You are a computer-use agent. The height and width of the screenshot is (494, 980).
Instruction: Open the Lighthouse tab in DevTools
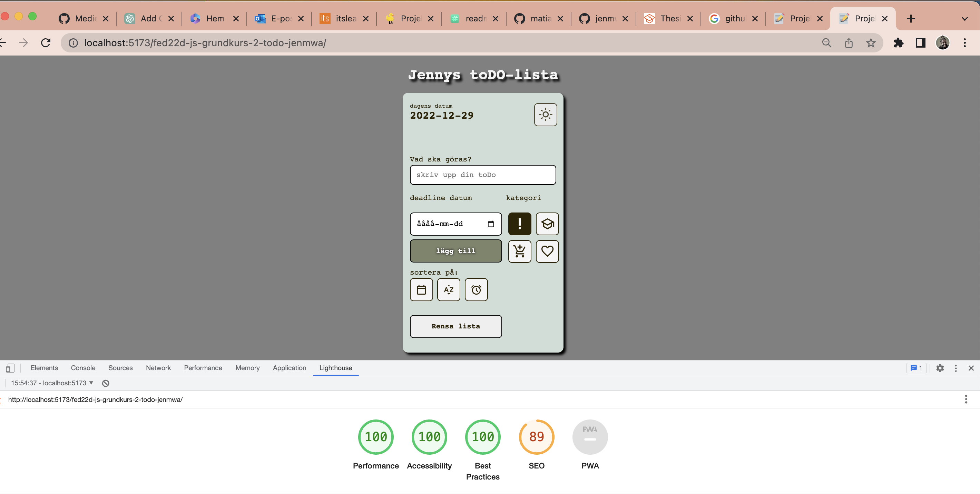tap(335, 368)
